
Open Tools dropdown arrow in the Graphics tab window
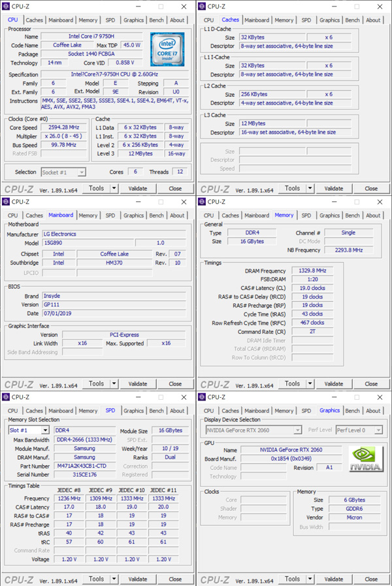(x=310, y=579)
